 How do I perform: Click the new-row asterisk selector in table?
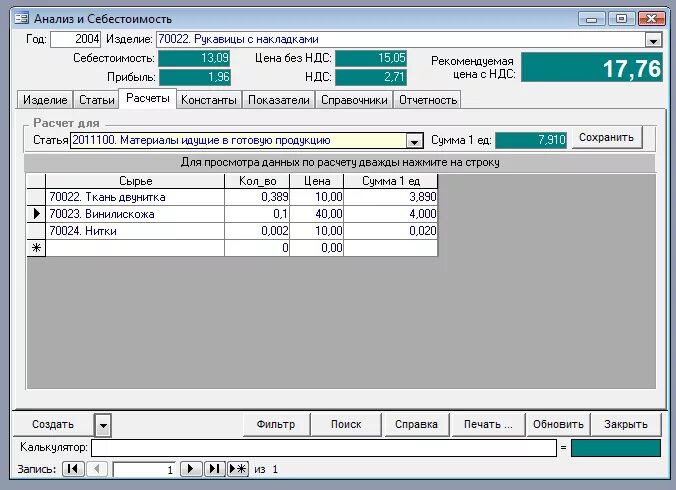tap(36, 248)
